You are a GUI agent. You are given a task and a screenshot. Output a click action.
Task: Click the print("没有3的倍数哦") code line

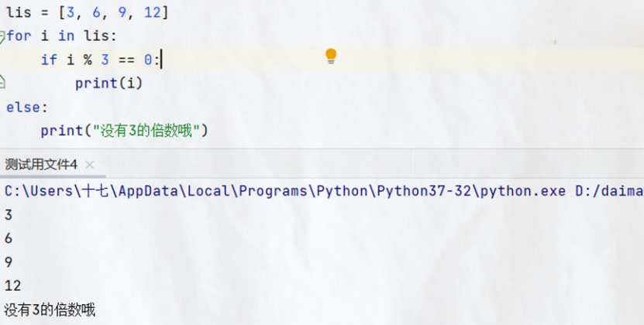pos(125,131)
